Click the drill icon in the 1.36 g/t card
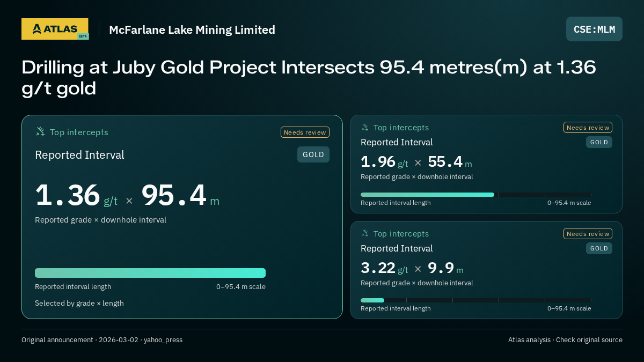Viewport: 644px width, 362px height. (40, 131)
